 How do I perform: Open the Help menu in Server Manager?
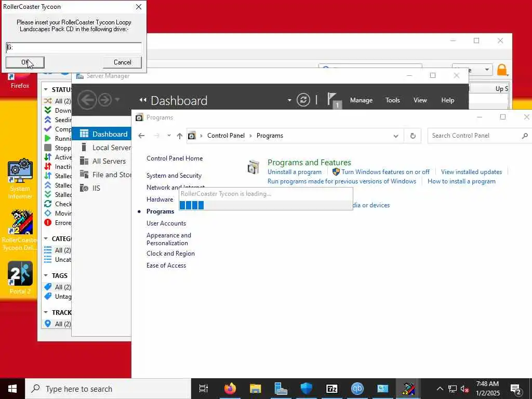pyautogui.click(x=447, y=100)
